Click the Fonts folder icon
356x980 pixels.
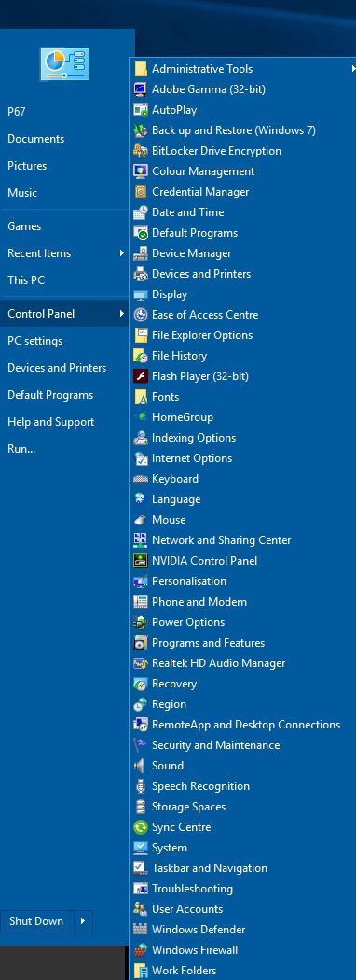click(x=141, y=397)
